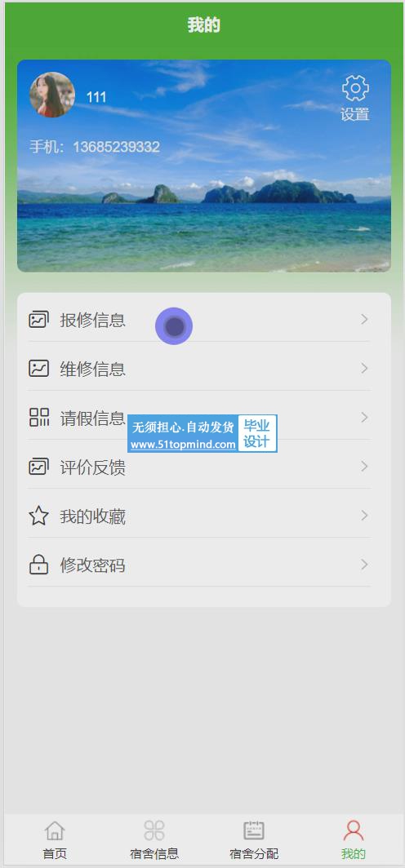Image resolution: width=405 pixels, height=868 pixels.
Task: Click the lock icon for 修改密码
Action: [x=38, y=565]
